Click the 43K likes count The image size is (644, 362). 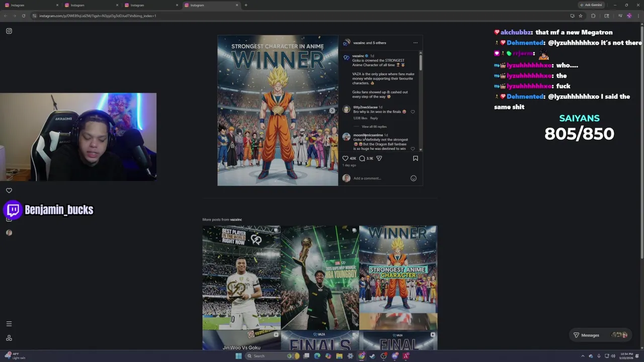[353, 158]
